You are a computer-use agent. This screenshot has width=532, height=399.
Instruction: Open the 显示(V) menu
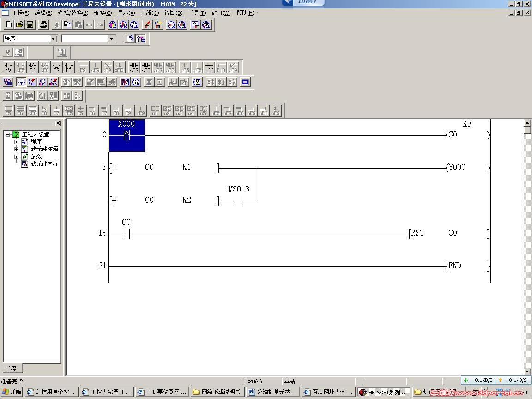[x=126, y=13]
